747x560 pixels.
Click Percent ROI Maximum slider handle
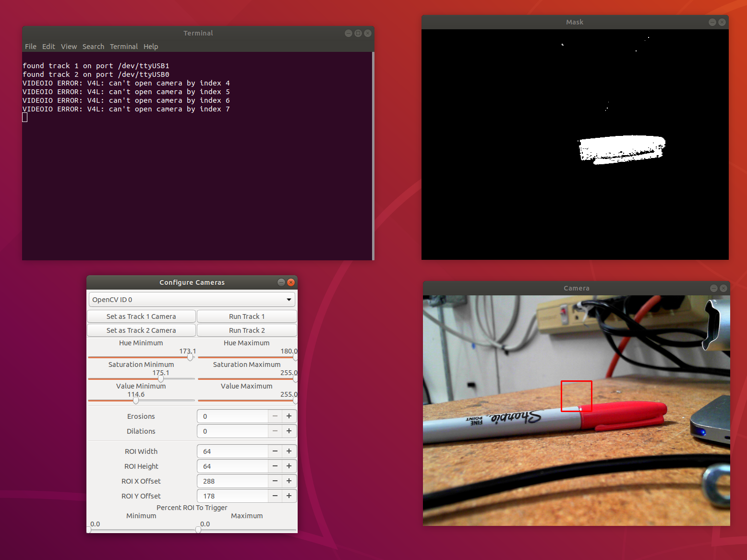tap(198, 530)
